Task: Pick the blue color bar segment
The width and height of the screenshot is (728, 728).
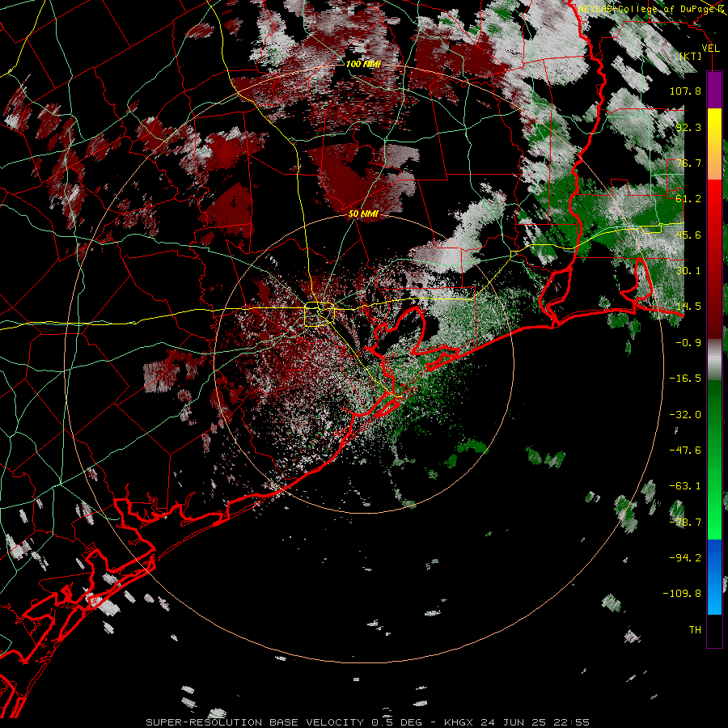Action: (714, 577)
